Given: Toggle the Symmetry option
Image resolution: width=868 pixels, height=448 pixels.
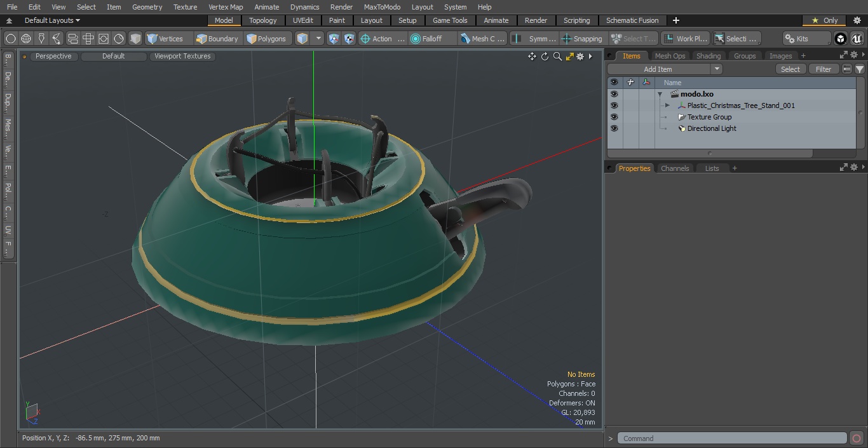Looking at the screenshot, I should coord(534,39).
